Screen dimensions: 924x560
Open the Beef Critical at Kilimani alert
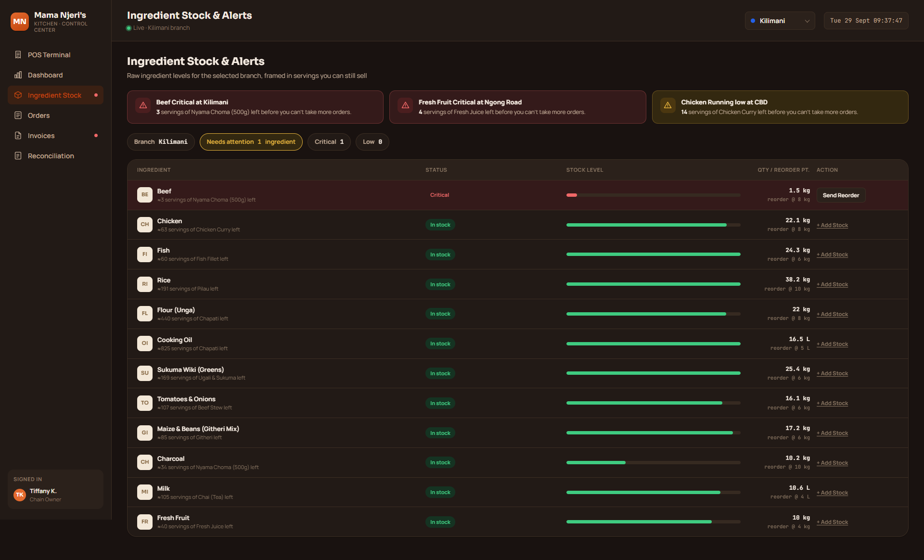click(255, 107)
